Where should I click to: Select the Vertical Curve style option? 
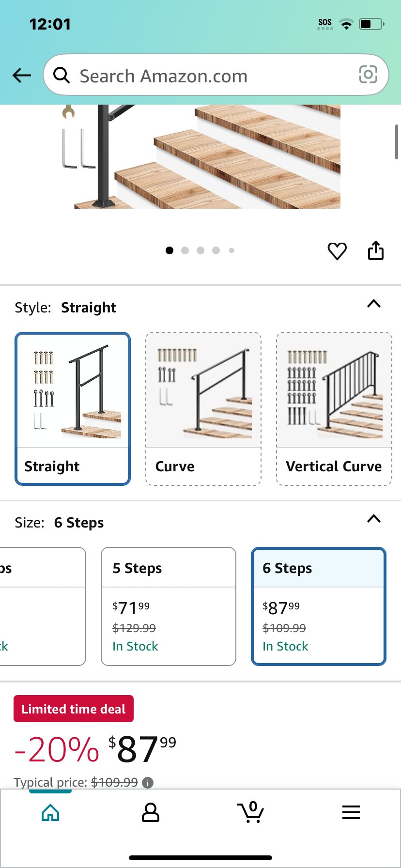coord(334,409)
